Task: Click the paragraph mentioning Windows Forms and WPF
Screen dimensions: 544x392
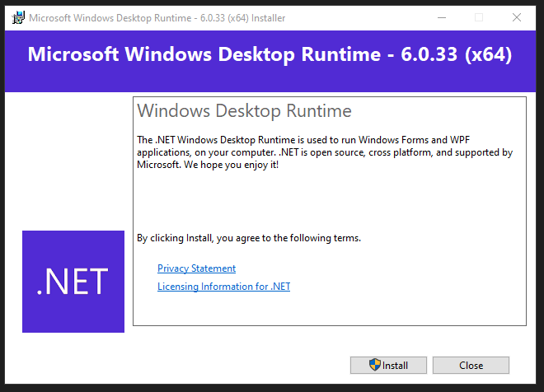Action: click(x=325, y=152)
